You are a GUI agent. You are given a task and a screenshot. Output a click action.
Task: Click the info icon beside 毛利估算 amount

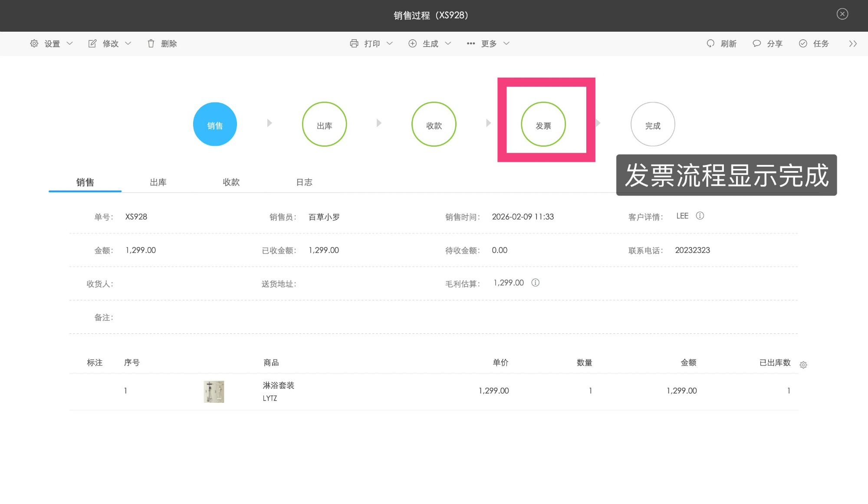coord(536,283)
